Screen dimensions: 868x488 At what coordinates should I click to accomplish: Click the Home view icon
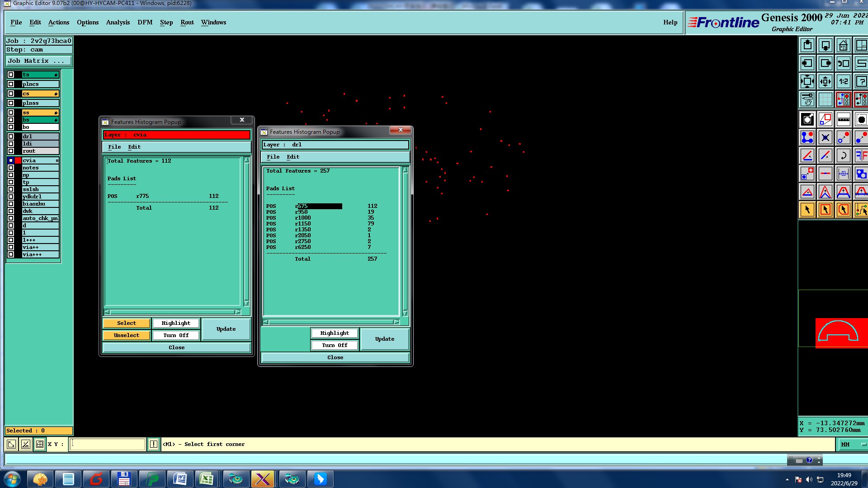(x=843, y=45)
